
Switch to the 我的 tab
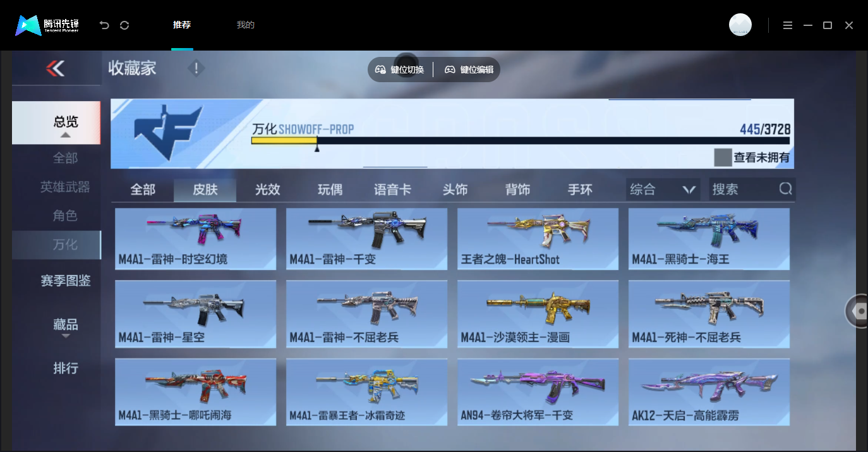click(245, 25)
